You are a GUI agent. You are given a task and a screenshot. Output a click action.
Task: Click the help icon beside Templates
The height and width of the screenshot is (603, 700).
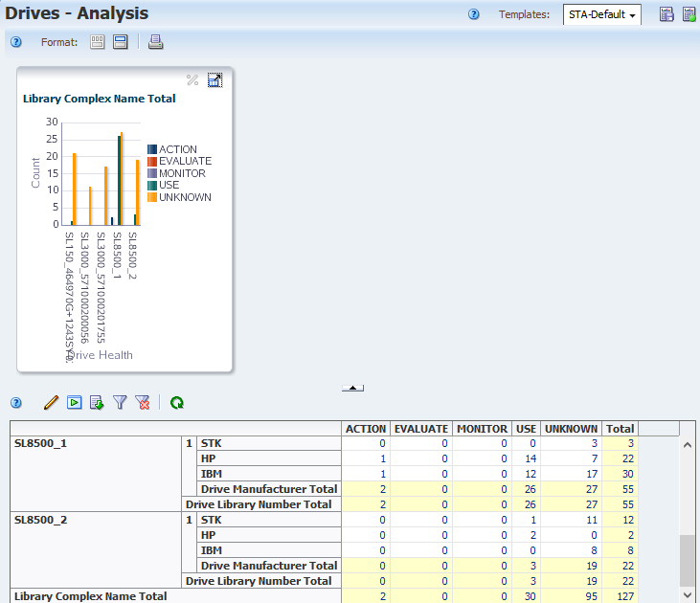pyautogui.click(x=474, y=14)
